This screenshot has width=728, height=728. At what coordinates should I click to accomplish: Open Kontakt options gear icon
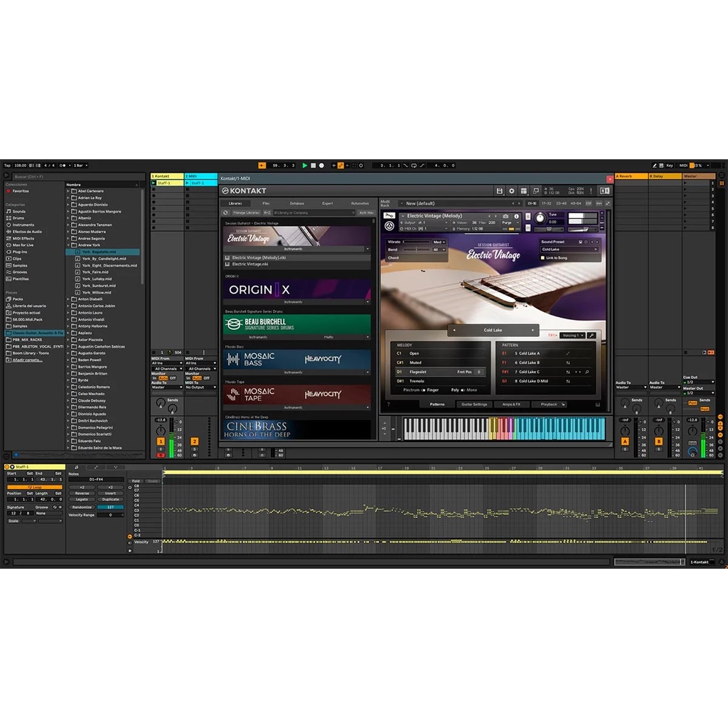pyautogui.click(x=512, y=191)
